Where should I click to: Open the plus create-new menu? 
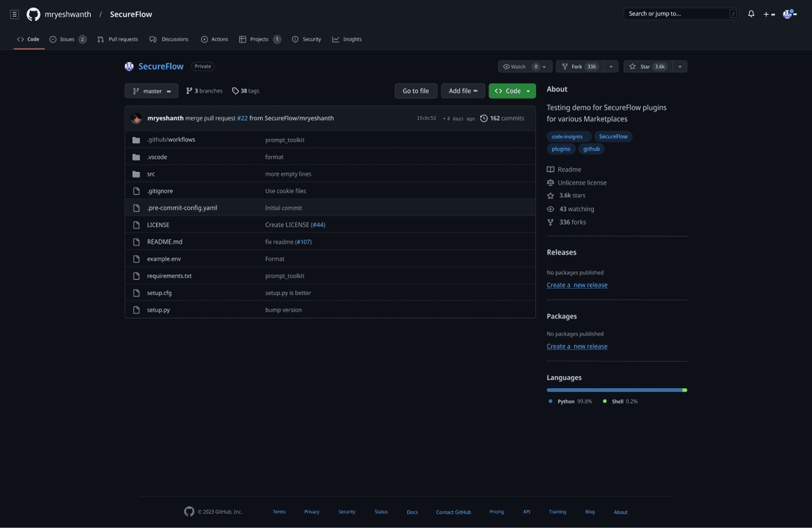coord(769,14)
